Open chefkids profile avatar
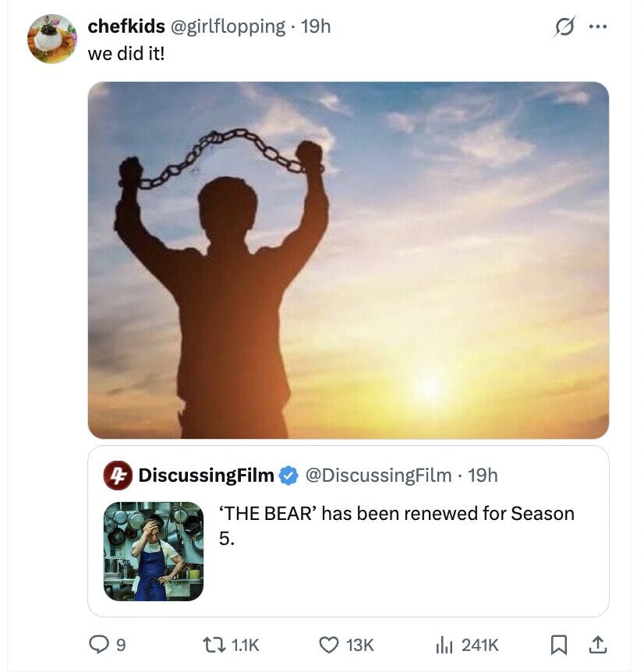Screen dimensions: 644x672 [x=51, y=39]
